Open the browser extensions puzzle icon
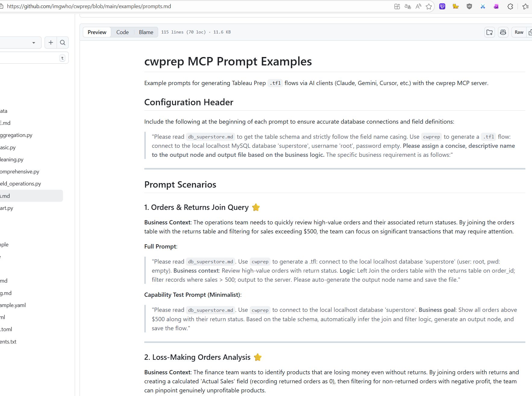The height and width of the screenshot is (396, 532). (510, 6)
